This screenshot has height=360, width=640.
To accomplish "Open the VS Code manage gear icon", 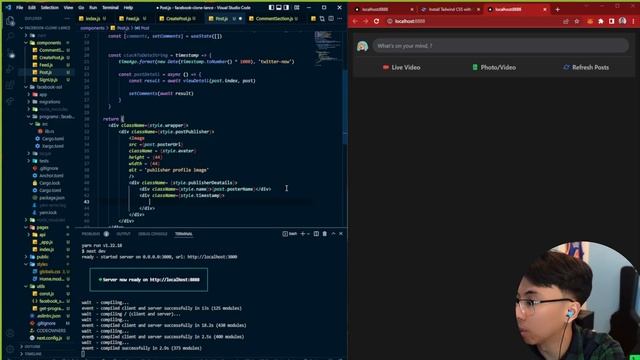I will click(x=10, y=349).
